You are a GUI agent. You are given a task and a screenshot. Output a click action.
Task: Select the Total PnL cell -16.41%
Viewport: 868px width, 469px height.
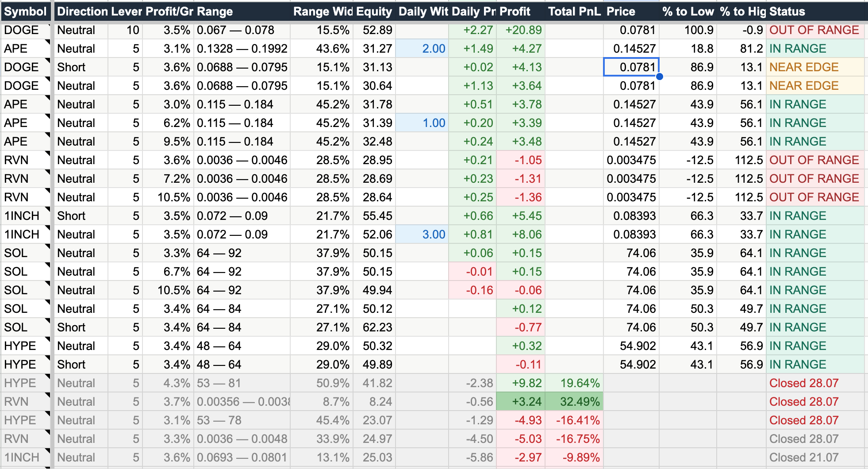pyautogui.click(x=574, y=420)
